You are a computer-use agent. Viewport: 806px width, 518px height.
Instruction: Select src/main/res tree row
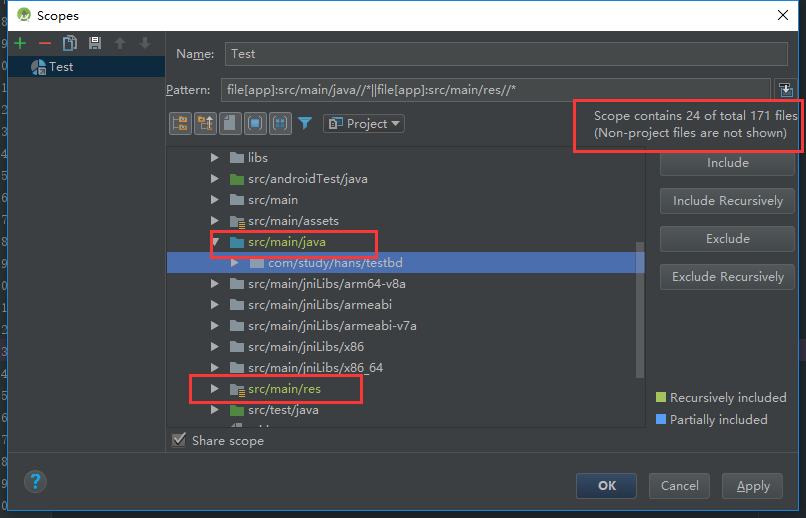click(405, 389)
